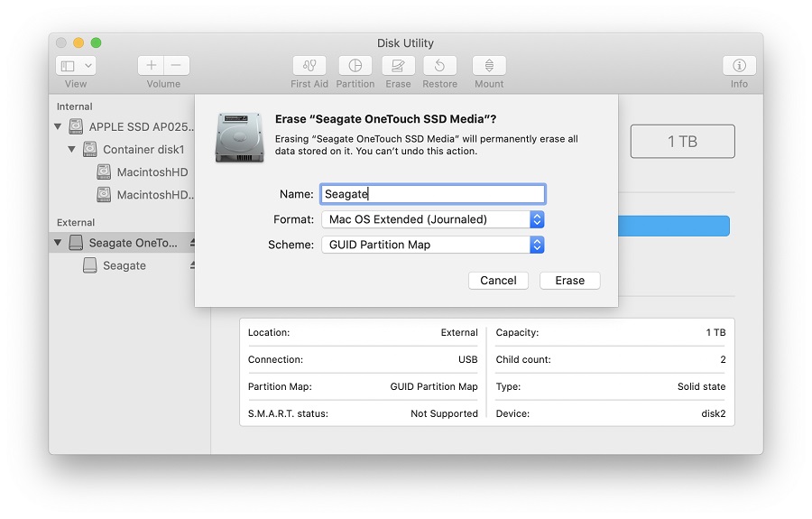Select the Container disk1 icon
The height and width of the screenshot is (519, 812).
[90, 149]
